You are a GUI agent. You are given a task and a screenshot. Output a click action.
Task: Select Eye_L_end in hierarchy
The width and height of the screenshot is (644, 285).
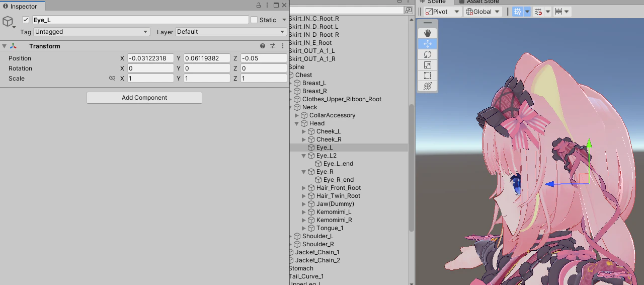338,164
